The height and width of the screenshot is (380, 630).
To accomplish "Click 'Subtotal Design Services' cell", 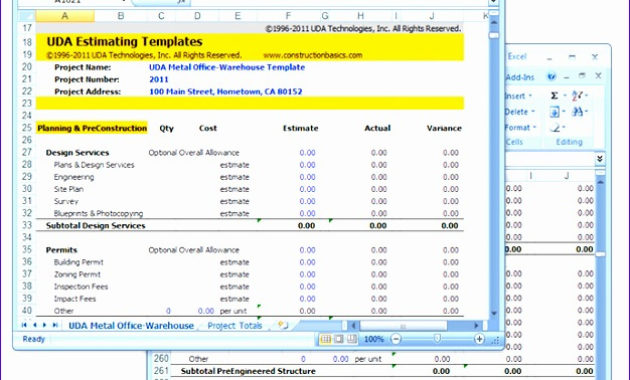I will point(96,226).
